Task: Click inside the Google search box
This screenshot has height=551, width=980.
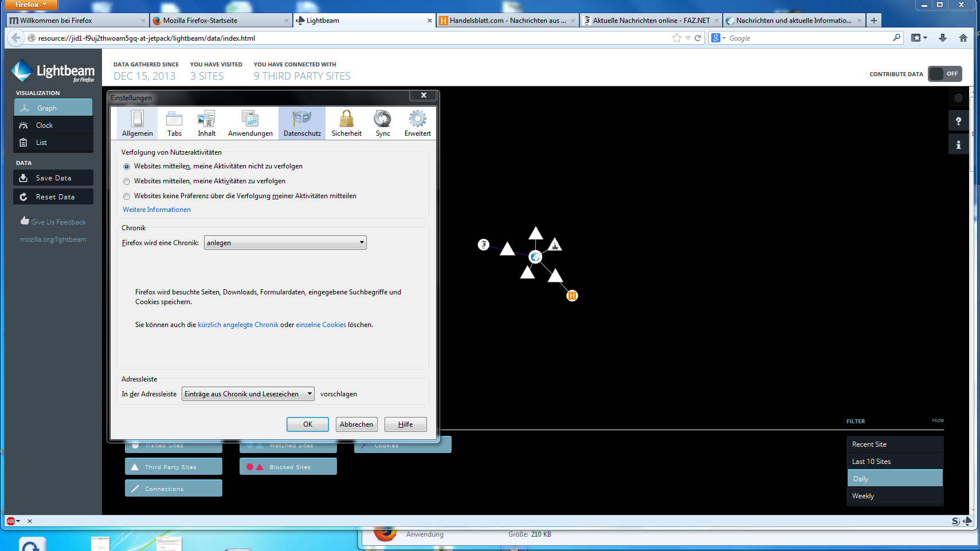Action: coord(809,38)
